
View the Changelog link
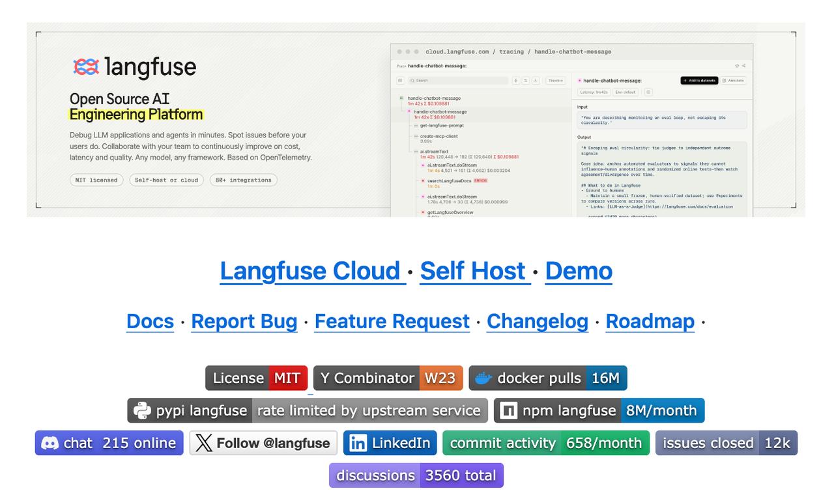(x=538, y=321)
